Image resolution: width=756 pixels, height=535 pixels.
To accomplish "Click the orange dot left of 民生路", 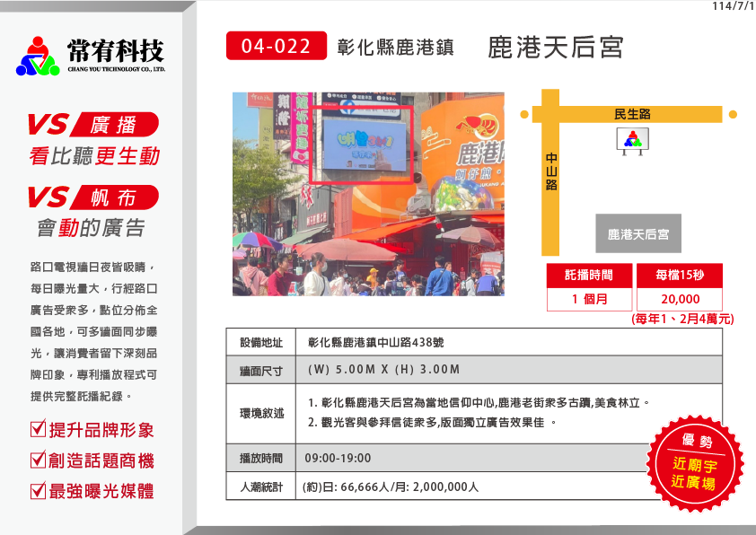I will (524, 115).
